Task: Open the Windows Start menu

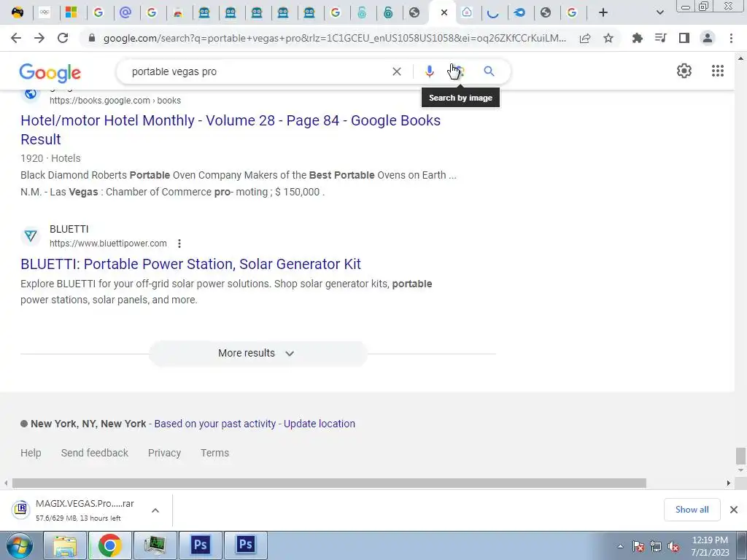Action: coord(19,545)
